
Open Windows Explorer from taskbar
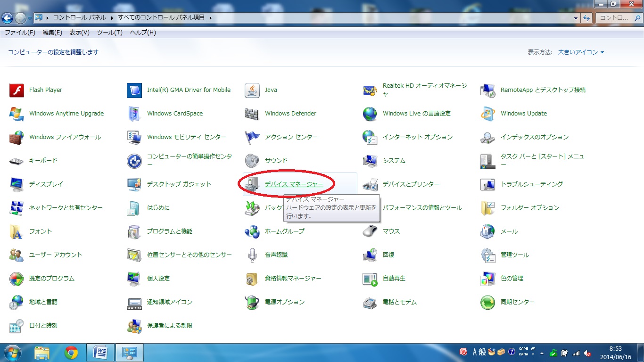click(42, 353)
